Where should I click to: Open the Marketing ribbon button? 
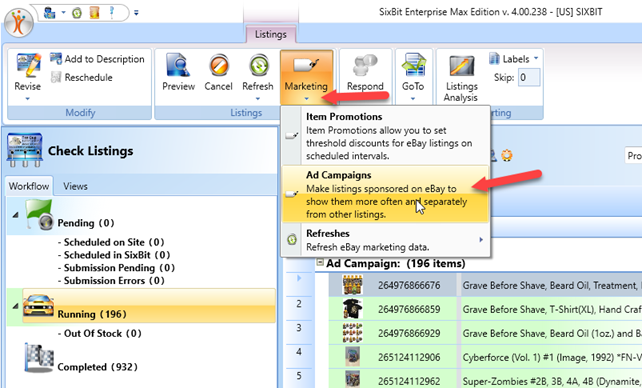tap(306, 77)
